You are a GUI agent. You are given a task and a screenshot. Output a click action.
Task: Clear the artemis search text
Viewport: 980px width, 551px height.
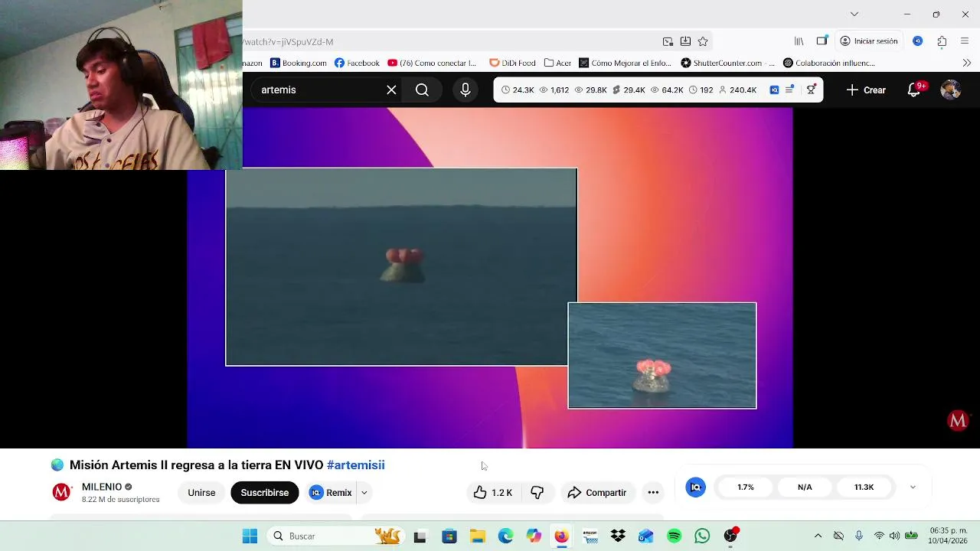click(391, 90)
